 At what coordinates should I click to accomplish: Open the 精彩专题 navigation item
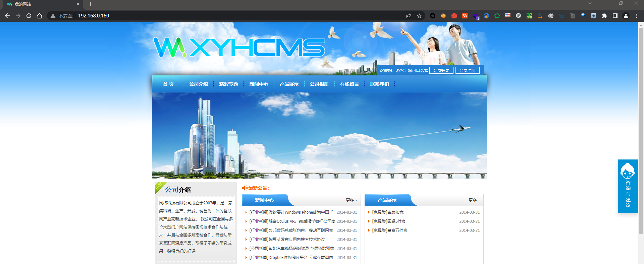(x=229, y=84)
